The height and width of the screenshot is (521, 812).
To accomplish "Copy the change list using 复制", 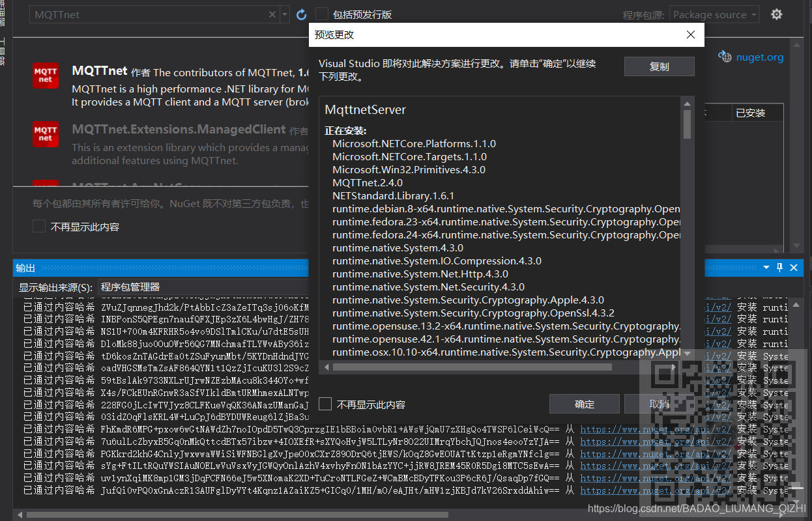I will point(659,66).
